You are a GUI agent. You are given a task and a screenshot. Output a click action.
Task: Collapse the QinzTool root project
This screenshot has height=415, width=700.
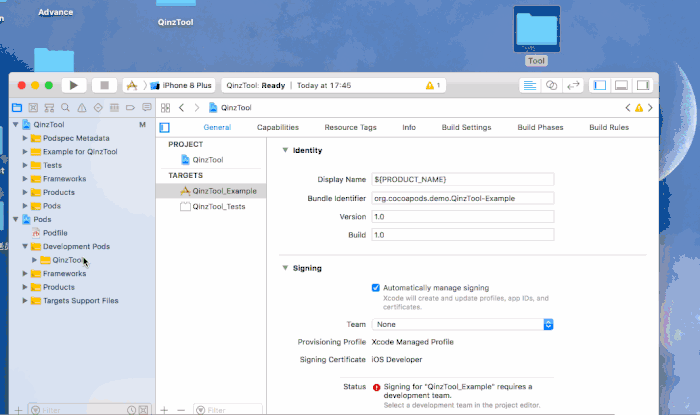16,124
